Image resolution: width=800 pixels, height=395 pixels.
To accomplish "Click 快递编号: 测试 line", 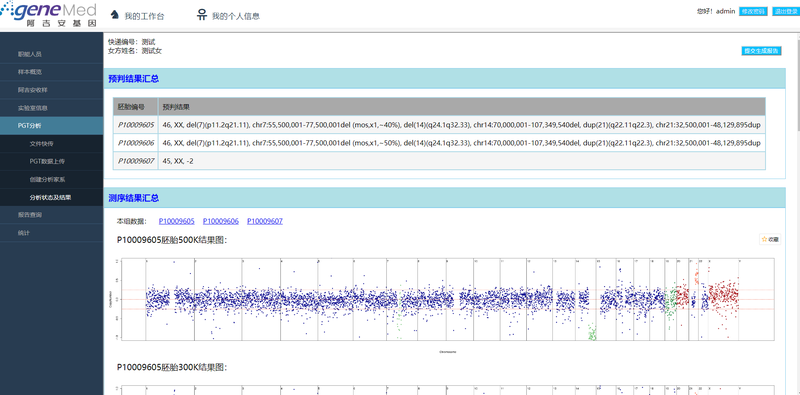I will pos(132,42).
